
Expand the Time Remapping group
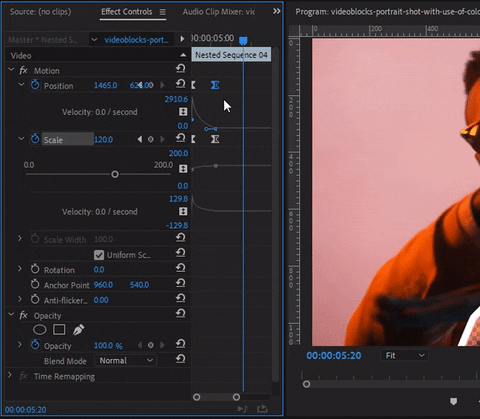coord(10,375)
